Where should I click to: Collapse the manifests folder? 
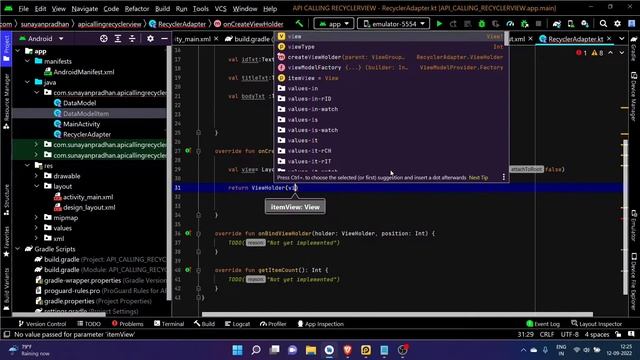pos(27,61)
